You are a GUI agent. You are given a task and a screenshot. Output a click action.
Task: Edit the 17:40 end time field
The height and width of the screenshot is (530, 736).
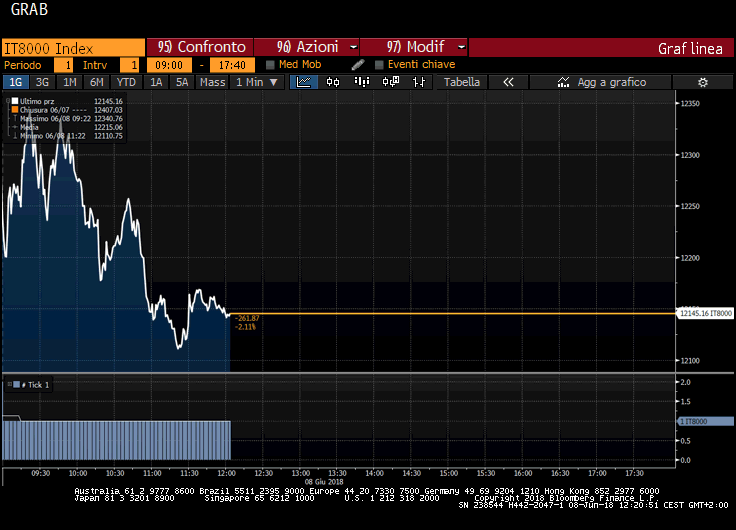point(232,65)
